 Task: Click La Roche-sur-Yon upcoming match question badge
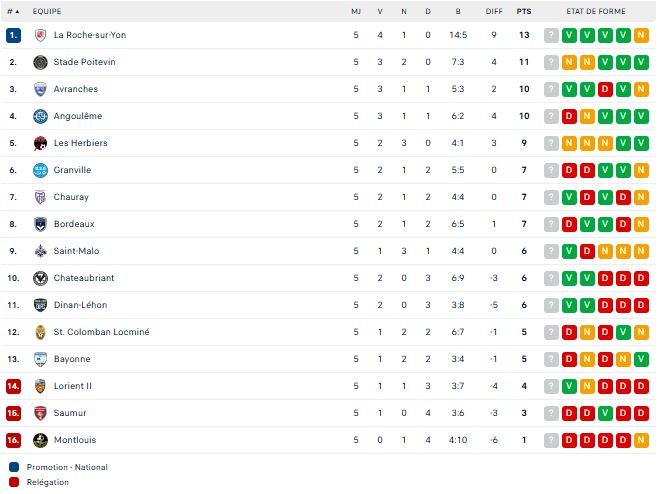(551, 35)
